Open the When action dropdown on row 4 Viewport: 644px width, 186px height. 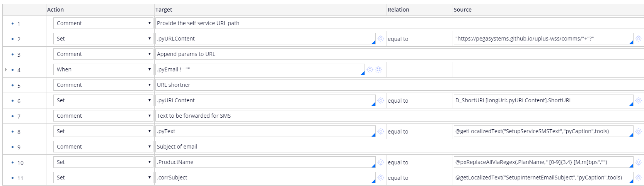click(103, 69)
